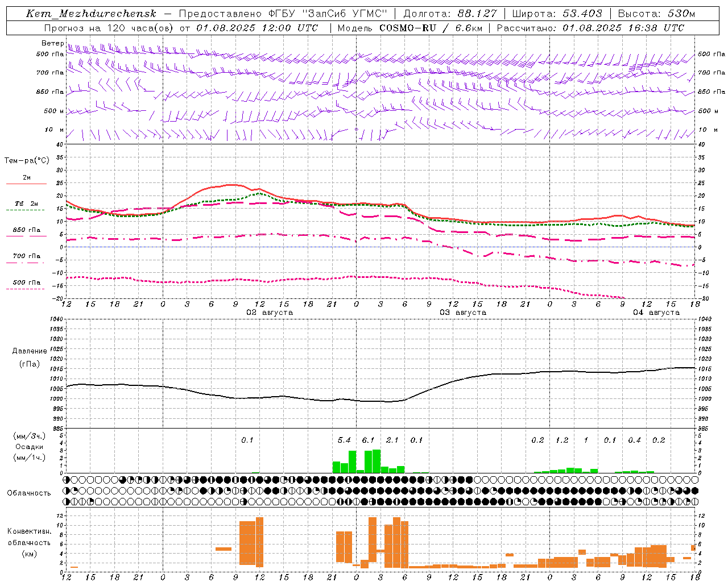The width and height of the screenshot is (728, 582).
Task: Click the station name Kem_Mezhdurechensk
Action: (91, 14)
